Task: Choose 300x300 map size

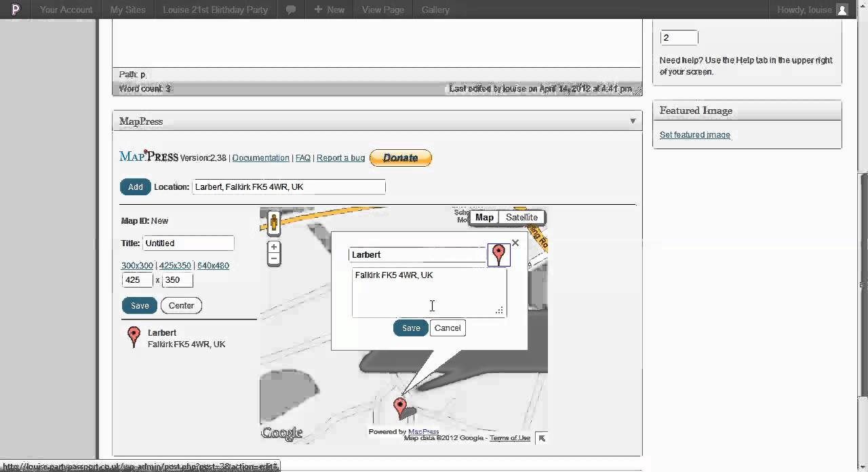Action: [x=137, y=266]
